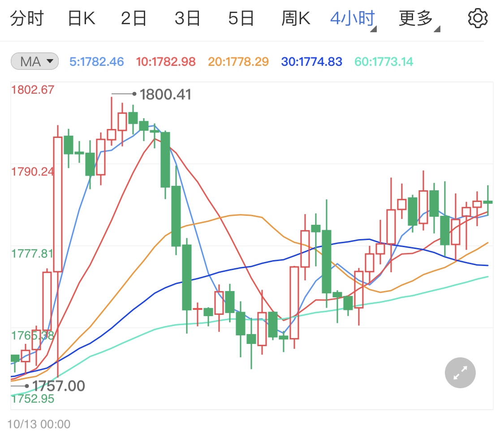The width and height of the screenshot is (504, 433).
Task: Click the MA30 value 30:1774.83
Action: pyautogui.click(x=311, y=61)
